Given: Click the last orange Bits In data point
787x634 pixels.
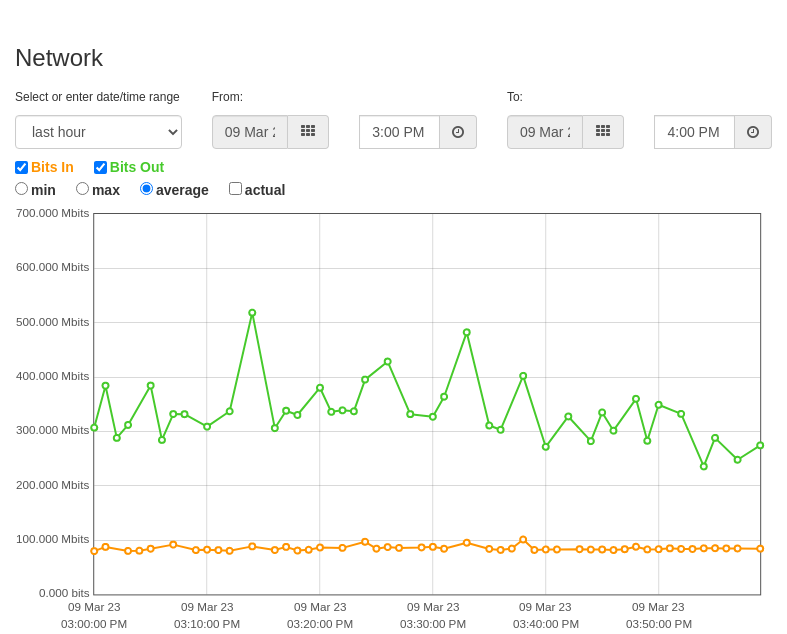Looking at the screenshot, I should [760, 549].
